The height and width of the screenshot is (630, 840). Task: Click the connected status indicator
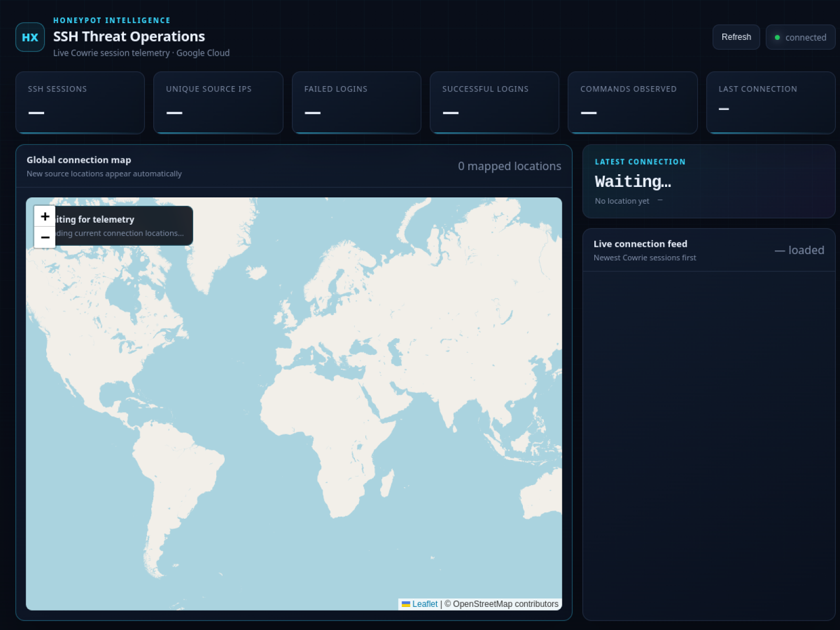point(801,37)
